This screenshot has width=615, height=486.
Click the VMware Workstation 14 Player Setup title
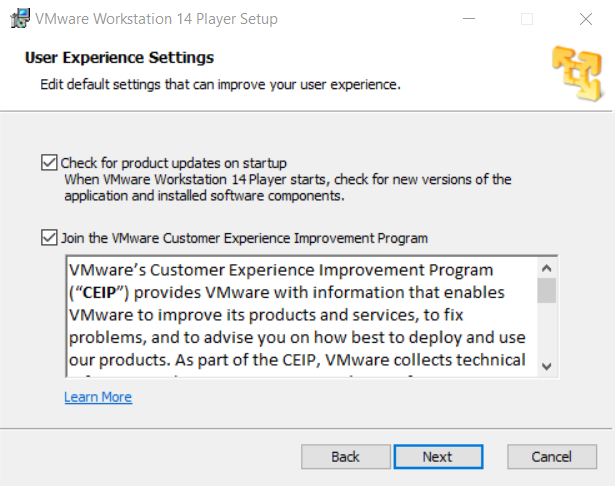[x=156, y=19]
